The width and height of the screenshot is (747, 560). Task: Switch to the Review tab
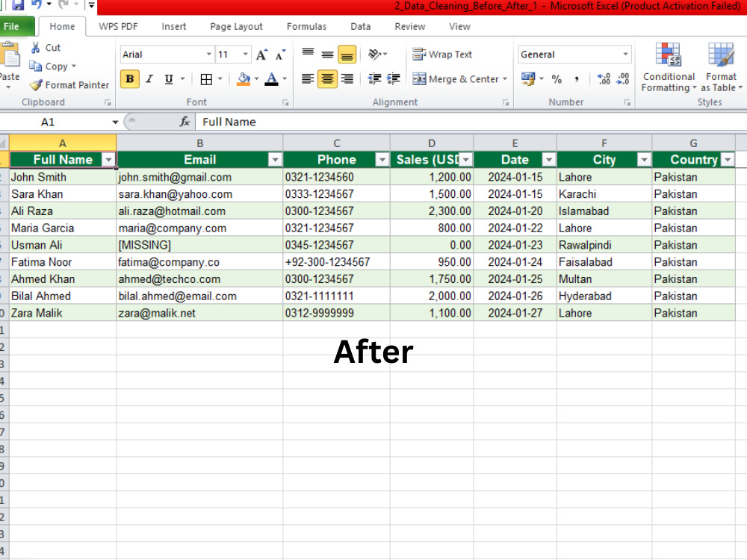(x=409, y=27)
